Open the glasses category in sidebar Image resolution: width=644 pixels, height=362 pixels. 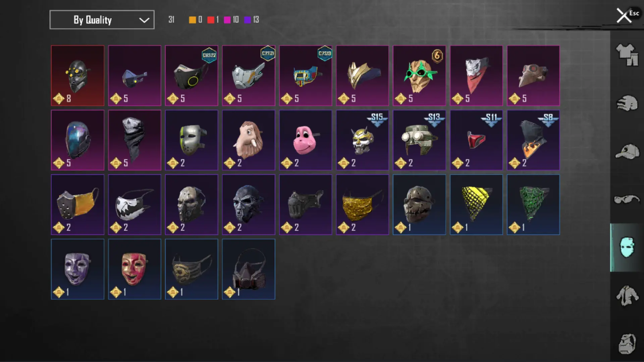click(x=627, y=199)
